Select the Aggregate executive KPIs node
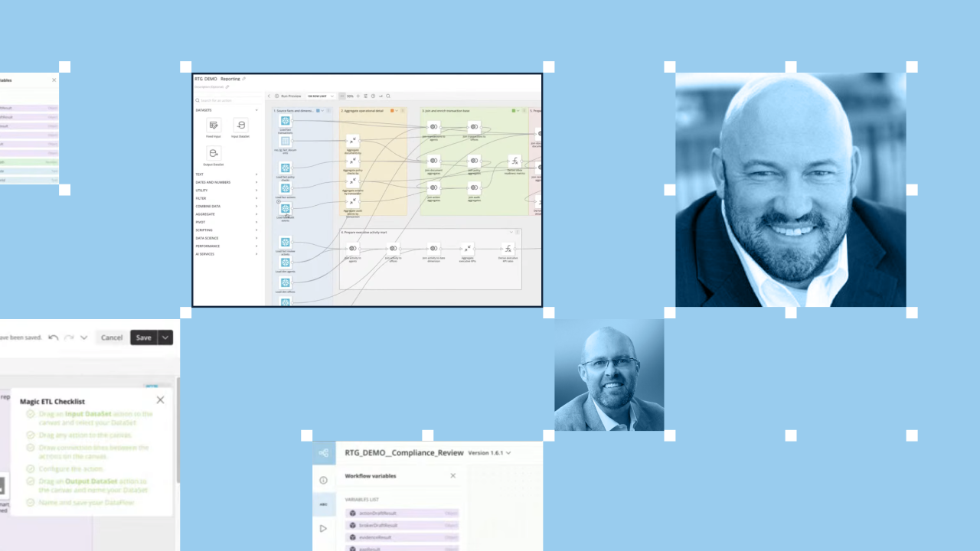Image resolution: width=980 pixels, height=551 pixels. pyautogui.click(x=467, y=249)
